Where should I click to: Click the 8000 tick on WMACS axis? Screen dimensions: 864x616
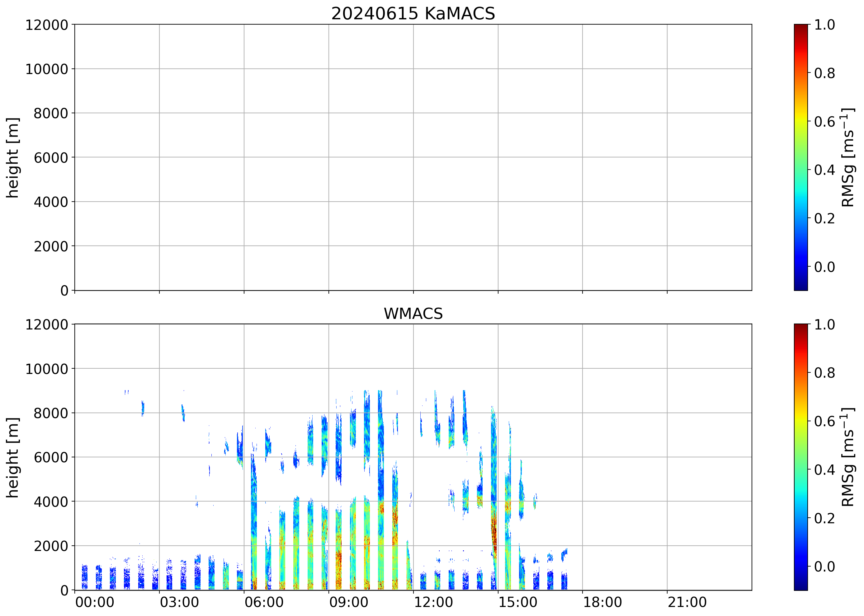click(50, 413)
